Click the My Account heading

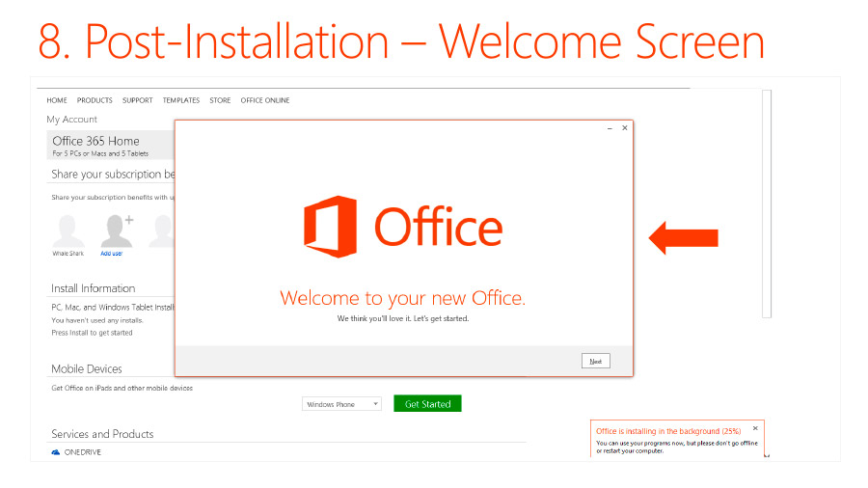[72, 119]
